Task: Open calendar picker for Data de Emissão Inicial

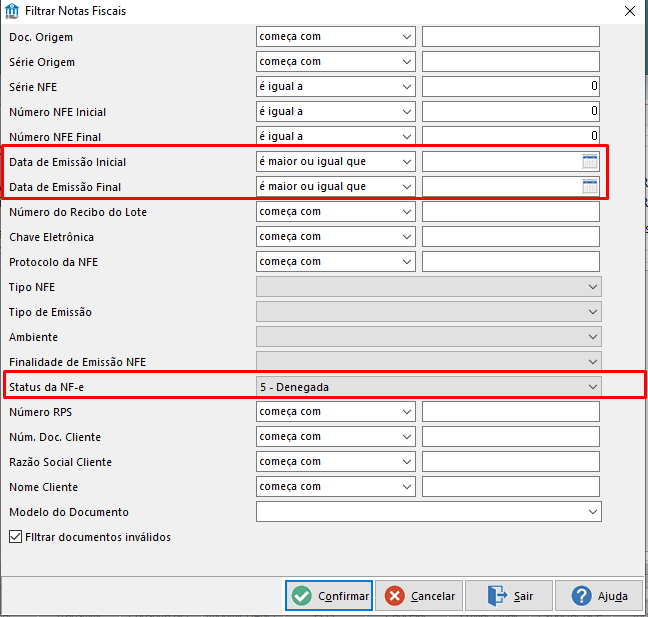Action: 589,162
